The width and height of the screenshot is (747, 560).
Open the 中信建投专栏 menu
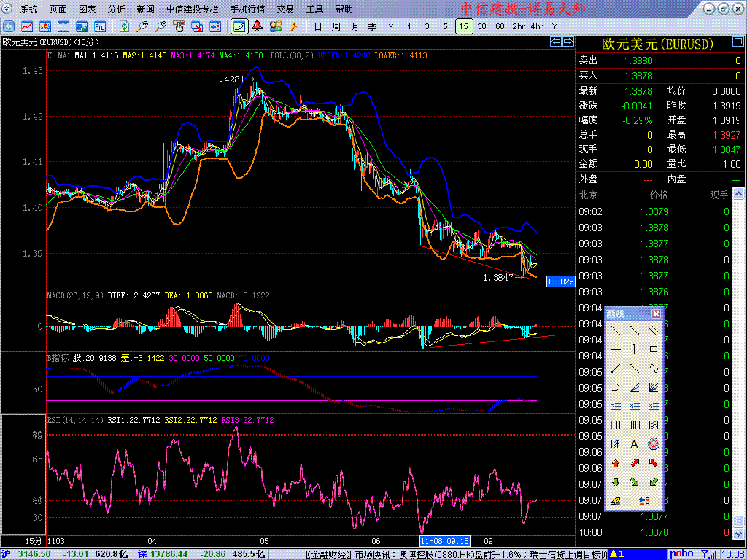193,9
